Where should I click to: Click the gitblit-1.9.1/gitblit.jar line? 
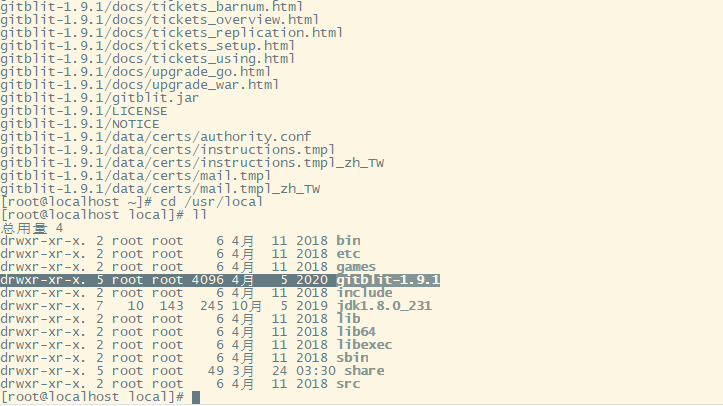pos(100,98)
